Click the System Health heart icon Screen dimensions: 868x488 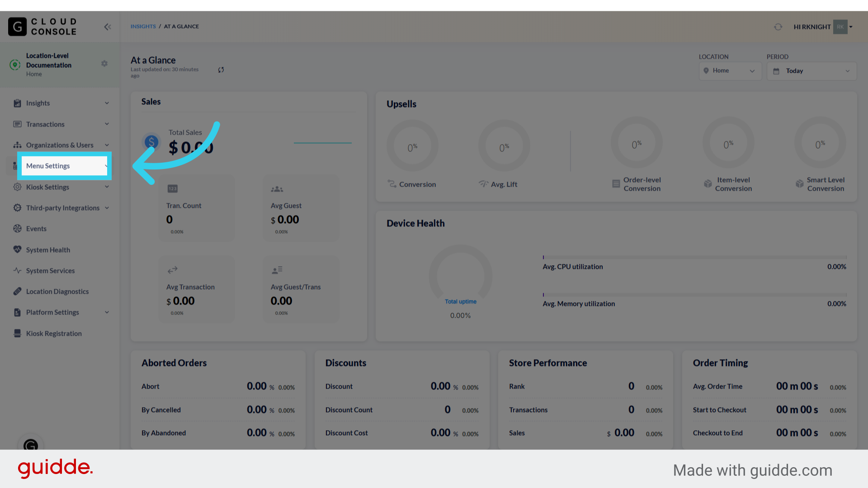click(17, 249)
